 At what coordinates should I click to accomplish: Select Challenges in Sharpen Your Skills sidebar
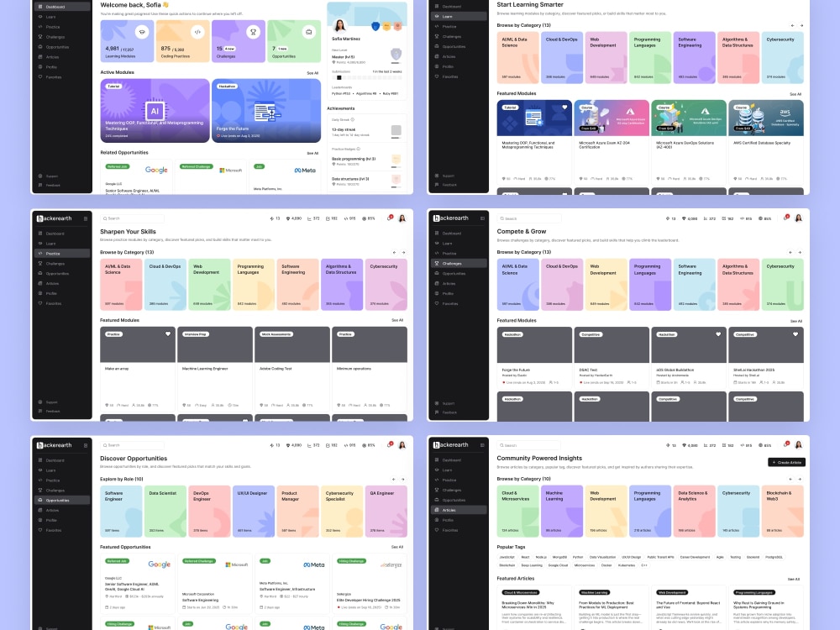point(61,264)
